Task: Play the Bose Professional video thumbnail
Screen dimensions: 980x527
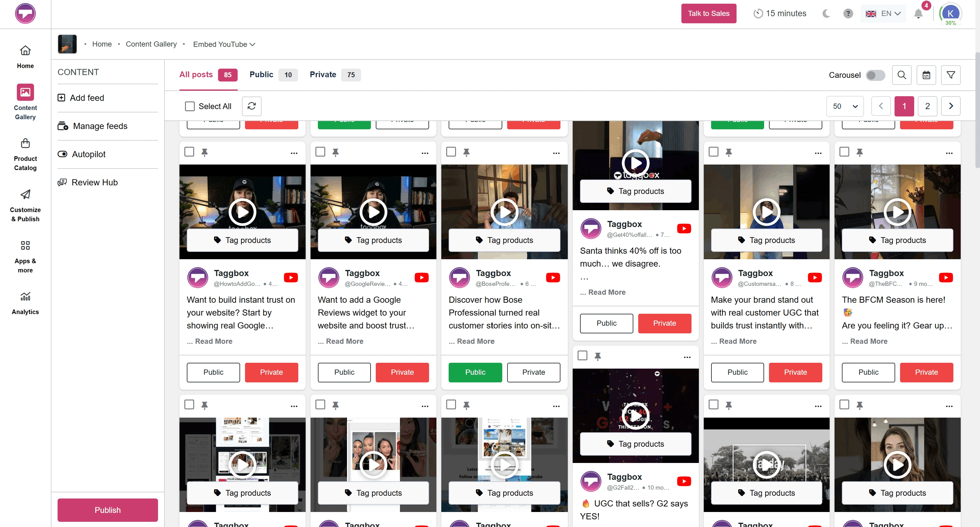Action: pyautogui.click(x=504, y=211)
